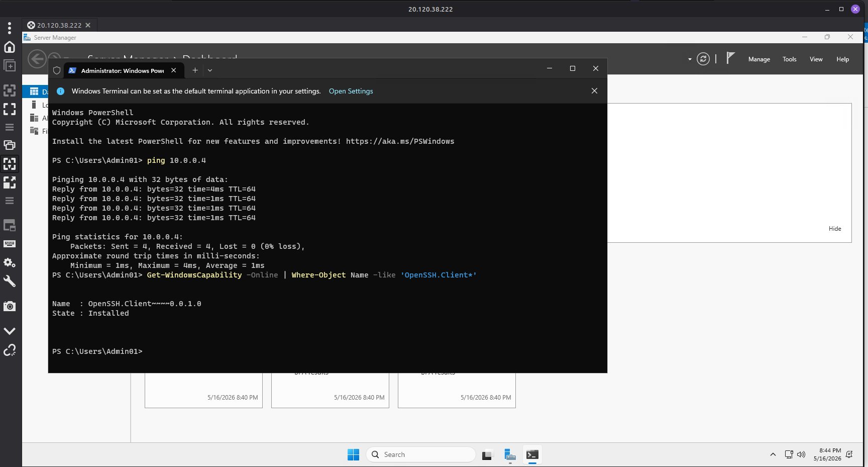This screenshot has height=467, width=868.
Task: Go to the home icon in remote client sidebar
Action: pyautogui.click(x=10, y=47)
